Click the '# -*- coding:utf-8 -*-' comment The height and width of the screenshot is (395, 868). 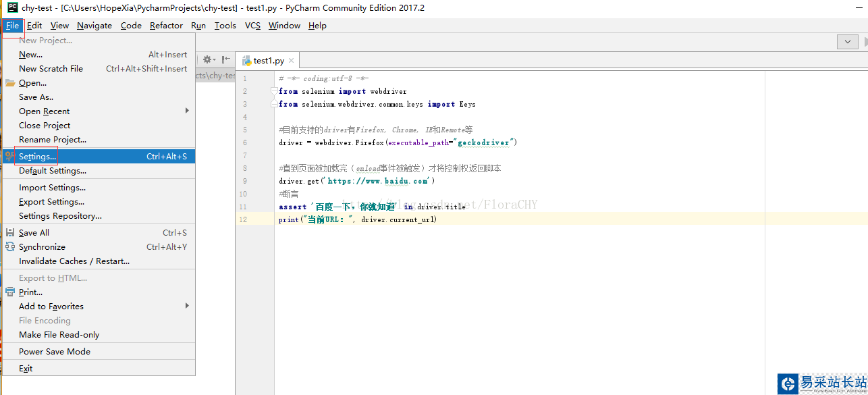(323, 78)
